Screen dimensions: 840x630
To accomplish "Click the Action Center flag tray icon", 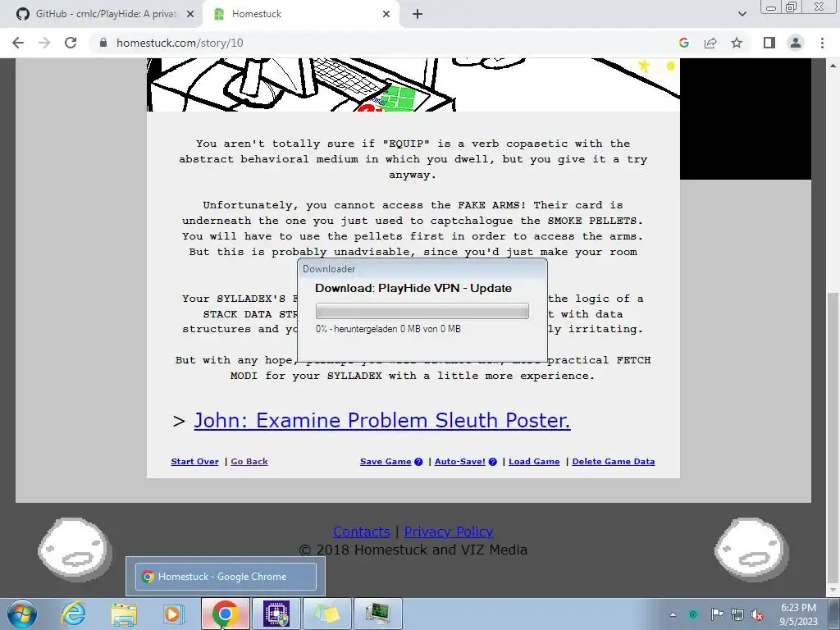I will pyautogui.click(x=716, y=614).
